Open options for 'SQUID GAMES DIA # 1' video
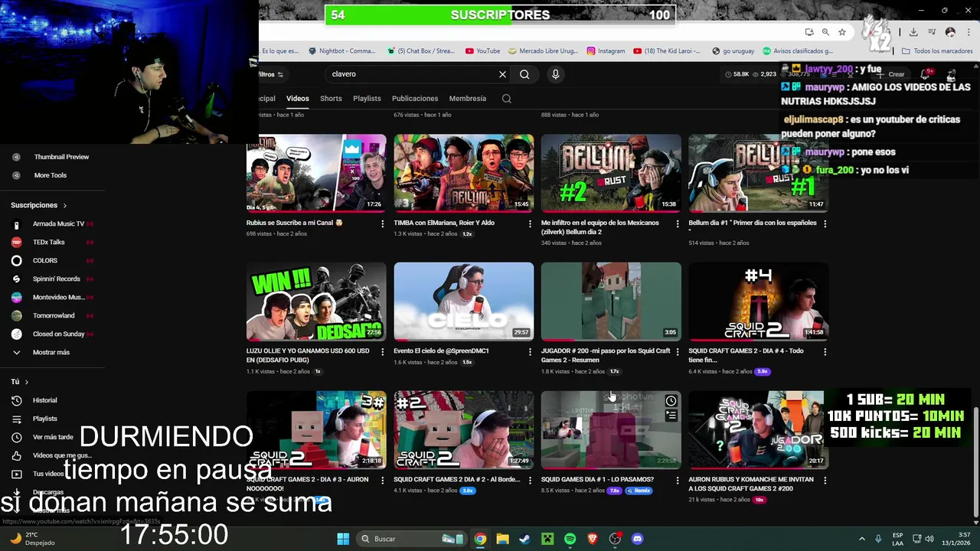Screen dimensions: 980x551 677,481
